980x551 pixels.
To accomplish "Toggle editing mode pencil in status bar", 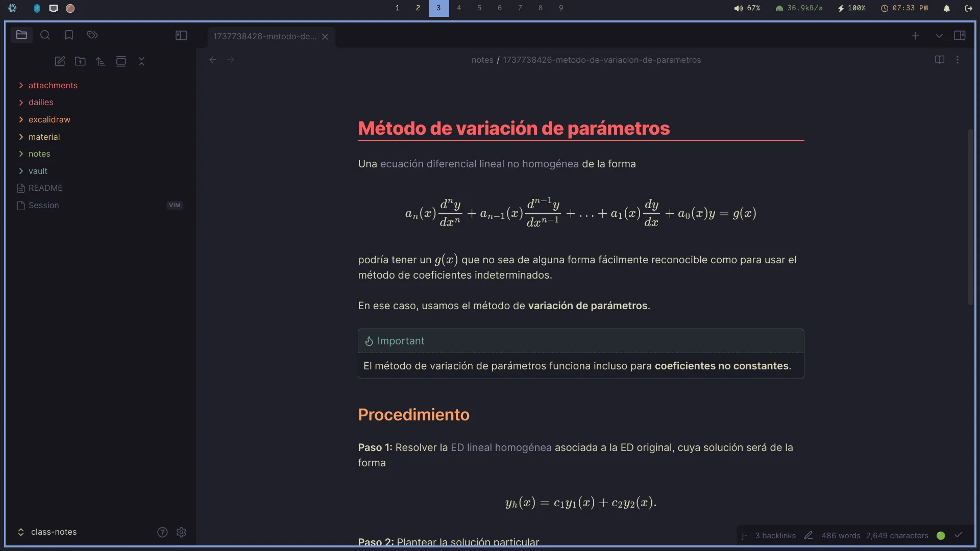I will pos(808,535).
